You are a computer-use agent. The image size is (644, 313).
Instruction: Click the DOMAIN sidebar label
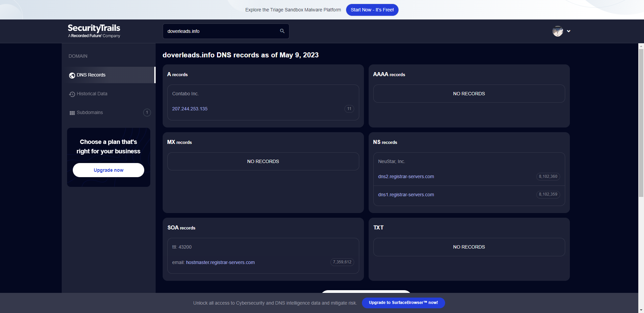pyautogui.click(x=78, y=56)
